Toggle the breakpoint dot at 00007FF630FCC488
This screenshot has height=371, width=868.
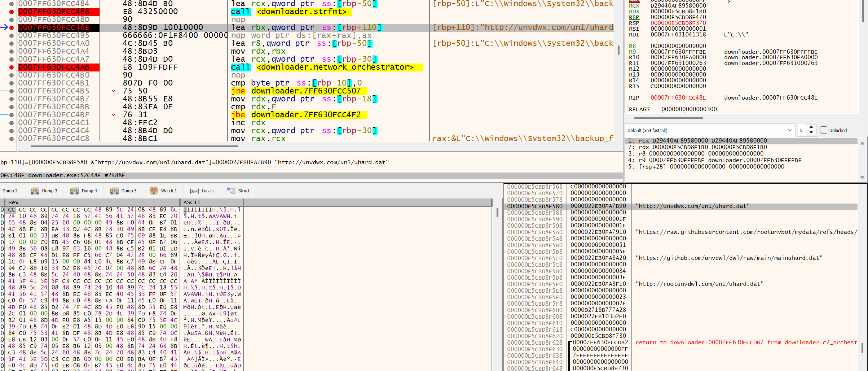[12, 12]
